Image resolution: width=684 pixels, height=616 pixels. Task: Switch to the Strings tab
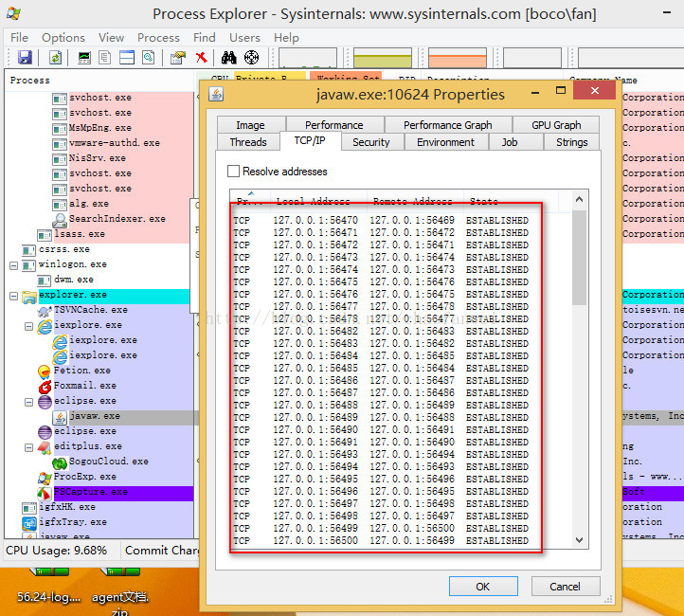pos(572,142)
